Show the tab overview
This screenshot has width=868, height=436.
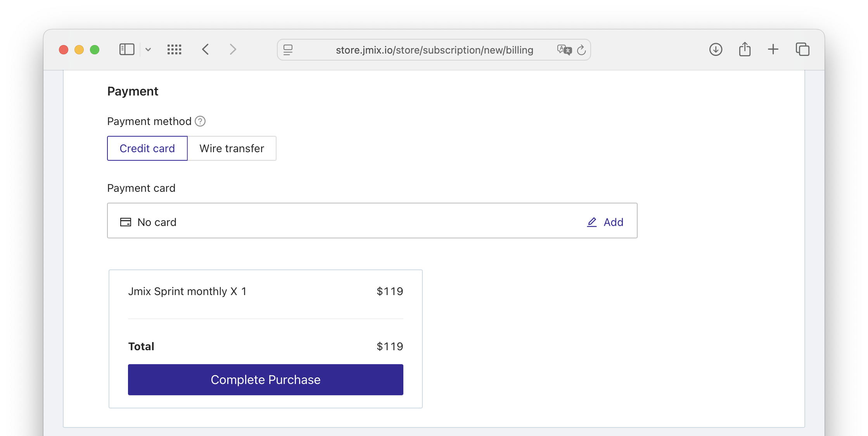click(802, 50)
